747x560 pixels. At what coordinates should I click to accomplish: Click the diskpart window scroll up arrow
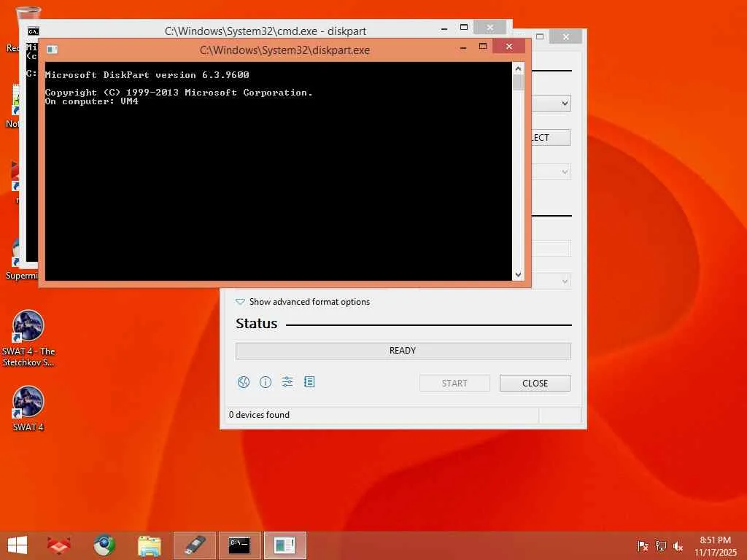point(519,69)
